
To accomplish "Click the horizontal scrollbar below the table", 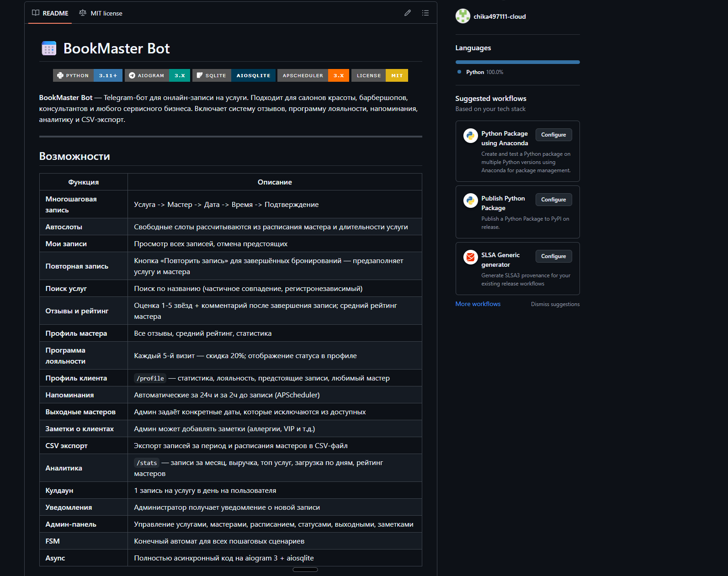I will tap(305, 570).
